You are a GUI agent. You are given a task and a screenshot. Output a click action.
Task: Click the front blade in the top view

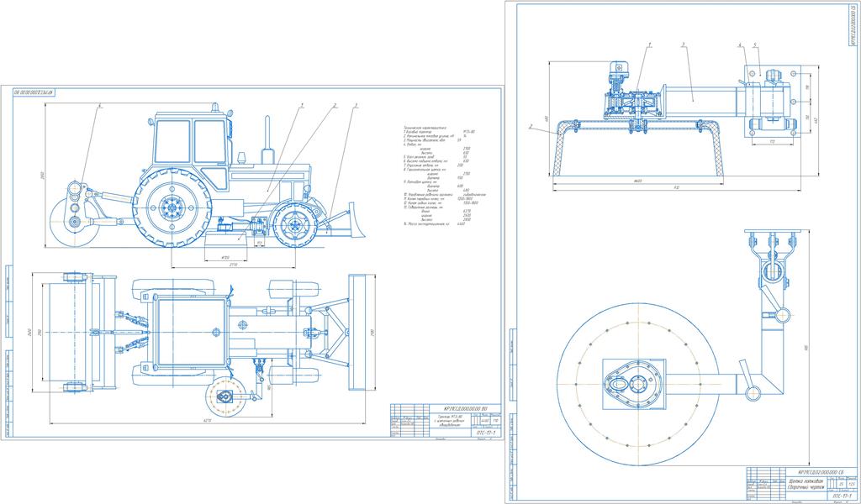357,333
